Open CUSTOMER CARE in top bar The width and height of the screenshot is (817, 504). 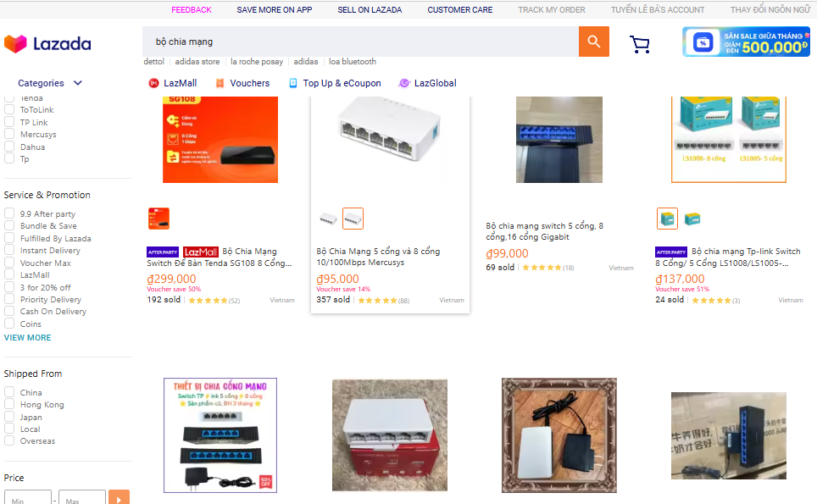(x=459, y=10)
